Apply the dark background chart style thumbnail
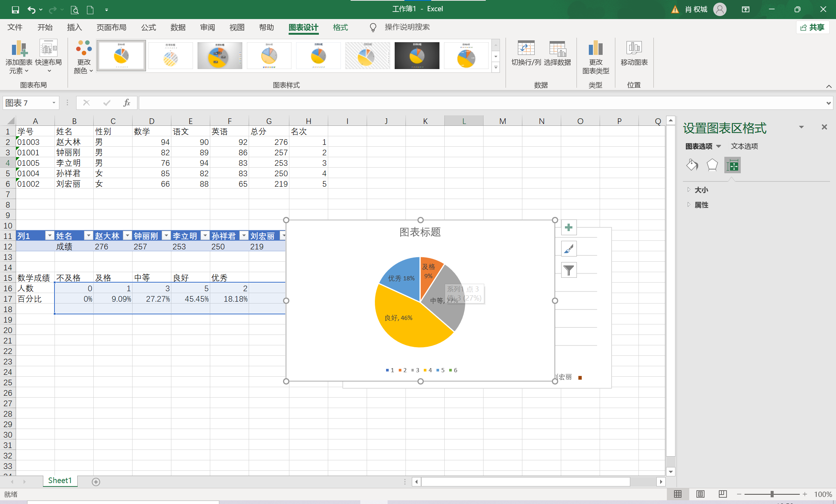 (x=417, y=56)
